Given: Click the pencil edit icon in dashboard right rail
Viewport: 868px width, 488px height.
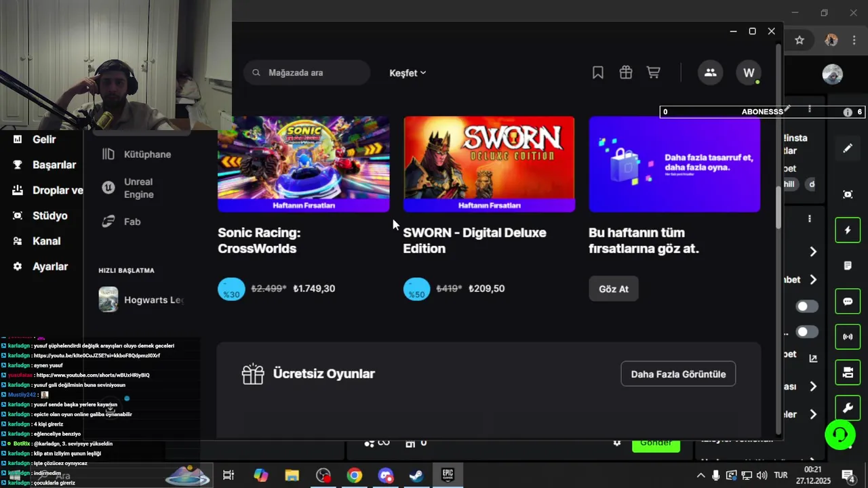Looking at the screenshot, I should pyautogui.click(x=848, y=148).
